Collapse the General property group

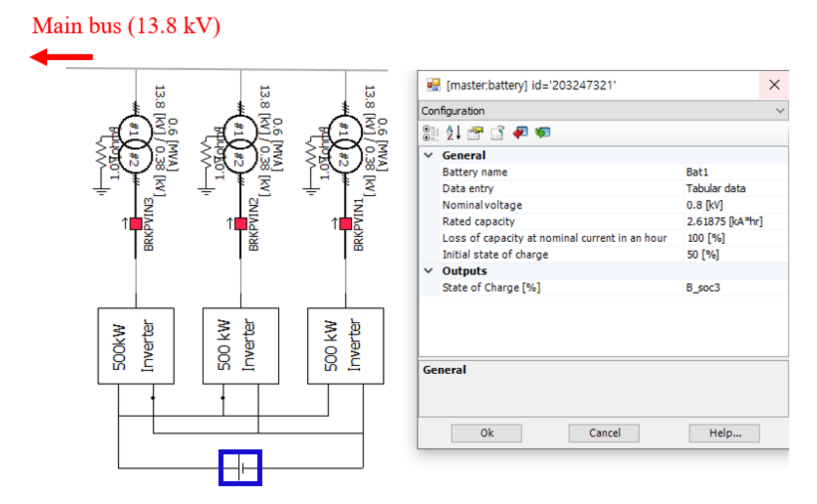coord(428,155)
